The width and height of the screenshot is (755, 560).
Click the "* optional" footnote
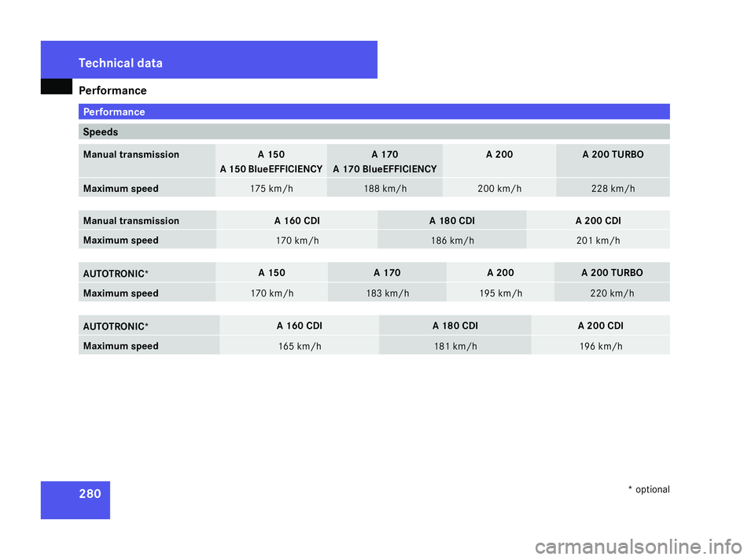tap(649, 489)
